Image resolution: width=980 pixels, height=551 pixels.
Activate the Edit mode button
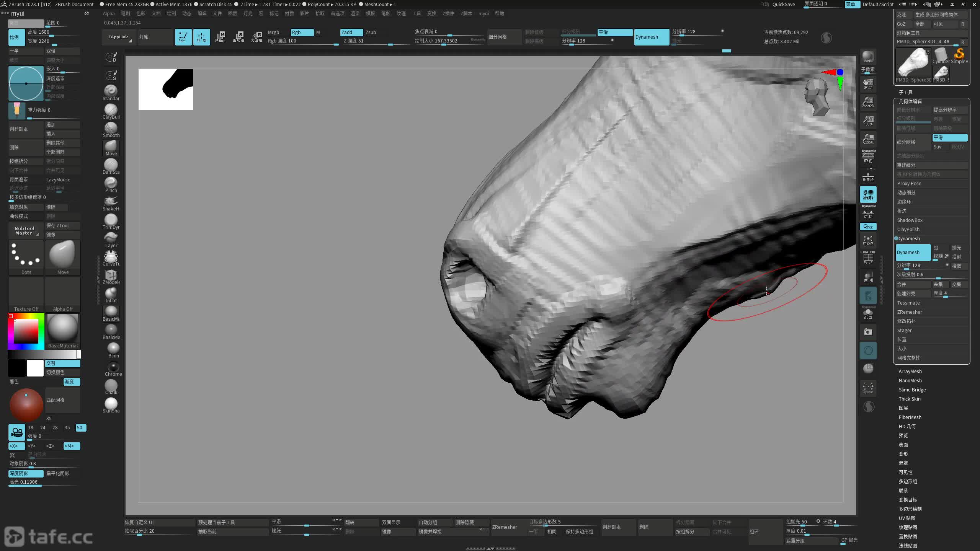pyautogui.click(x=183, y=37)
